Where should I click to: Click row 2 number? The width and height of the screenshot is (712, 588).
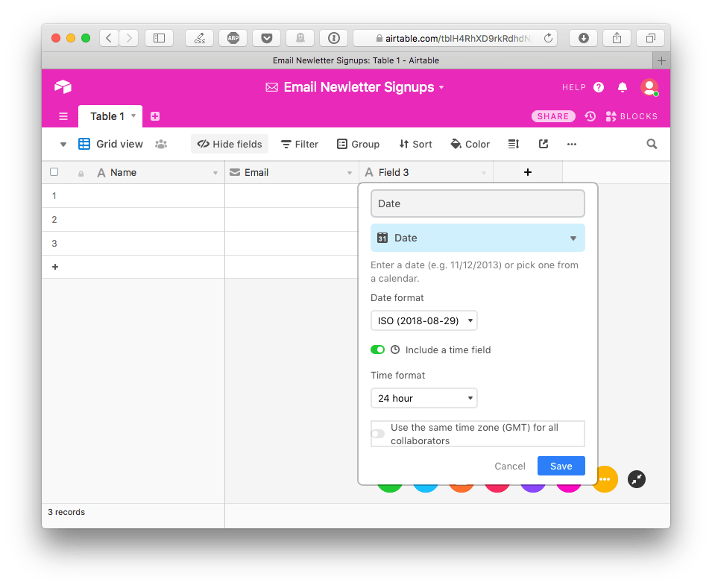(x=54, y=220)
